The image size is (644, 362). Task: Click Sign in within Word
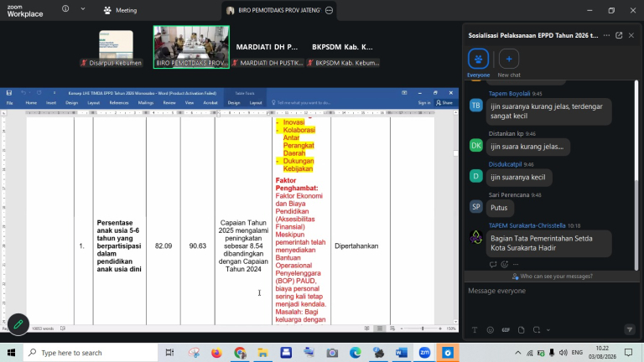[x=424, y=102]
